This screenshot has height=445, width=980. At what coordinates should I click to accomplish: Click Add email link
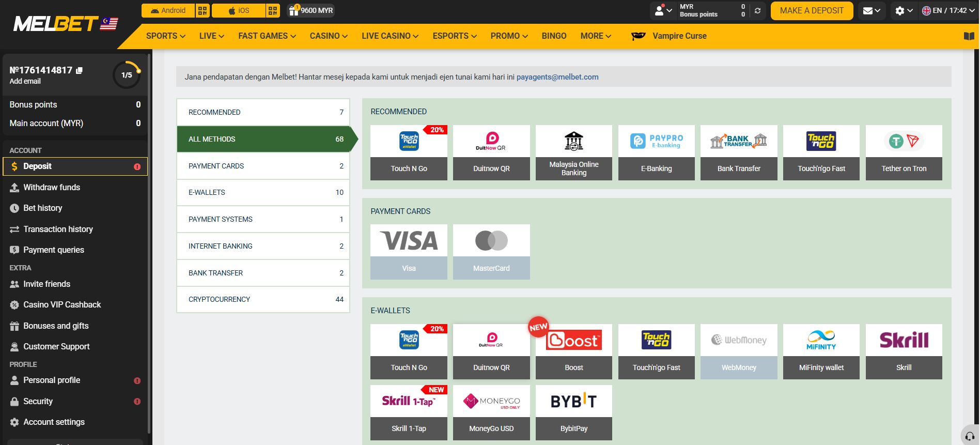point(25,81)
